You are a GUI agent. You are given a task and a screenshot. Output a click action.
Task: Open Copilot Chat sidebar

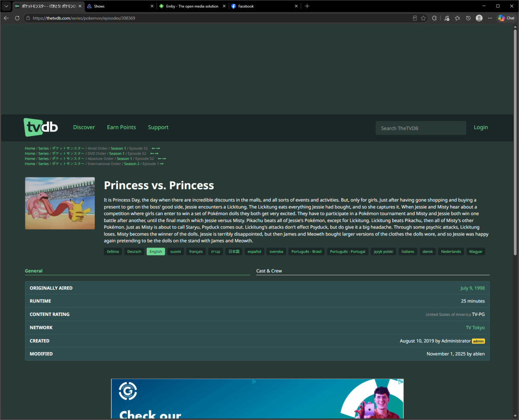506,18
